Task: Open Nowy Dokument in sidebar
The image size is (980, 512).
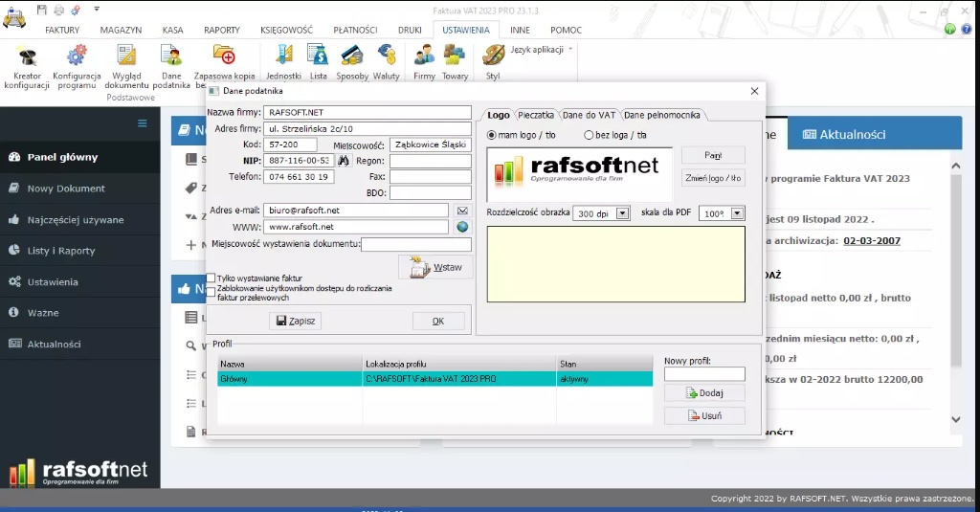Action: tap(80, 189)
